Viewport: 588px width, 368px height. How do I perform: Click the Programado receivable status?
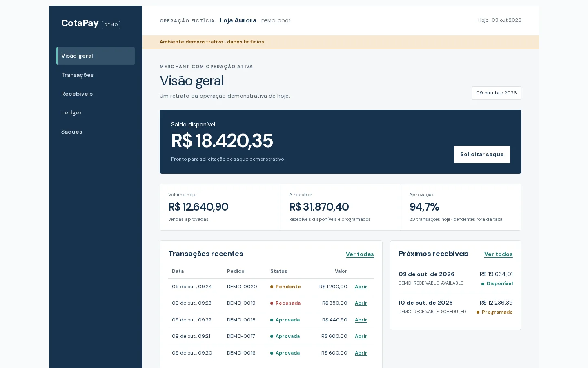pyautogui.click(x=494, y=312)
